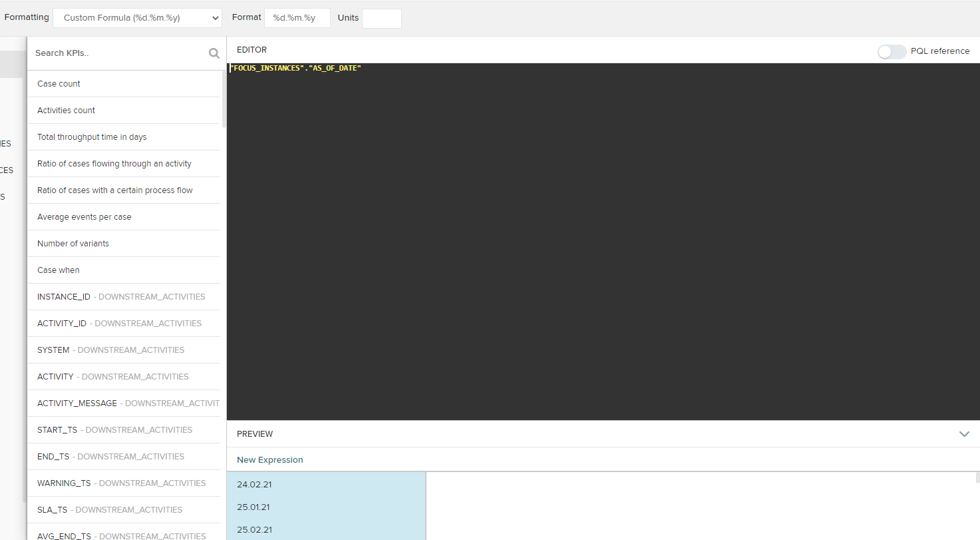Insert AVG_END_TS column
This screenshot has width=980, height=540.
(123, 533)
